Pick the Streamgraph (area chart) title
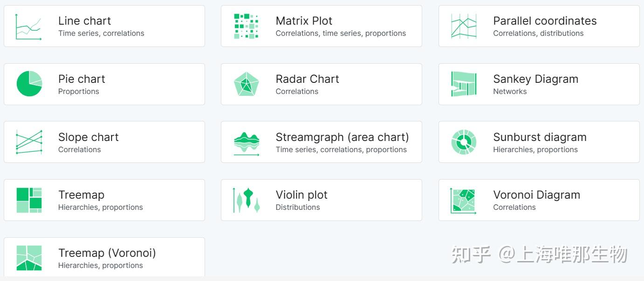 coord(342,137)
